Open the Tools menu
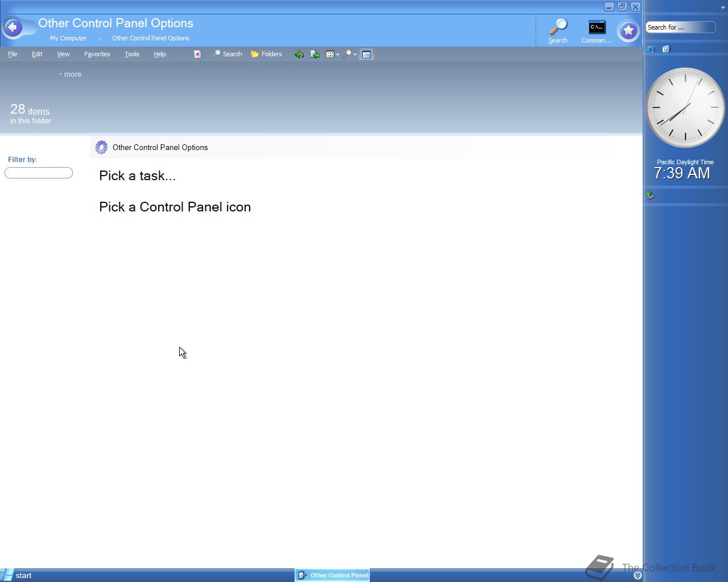Viewport: 728px width, 582px height. [x=132, y=54]
